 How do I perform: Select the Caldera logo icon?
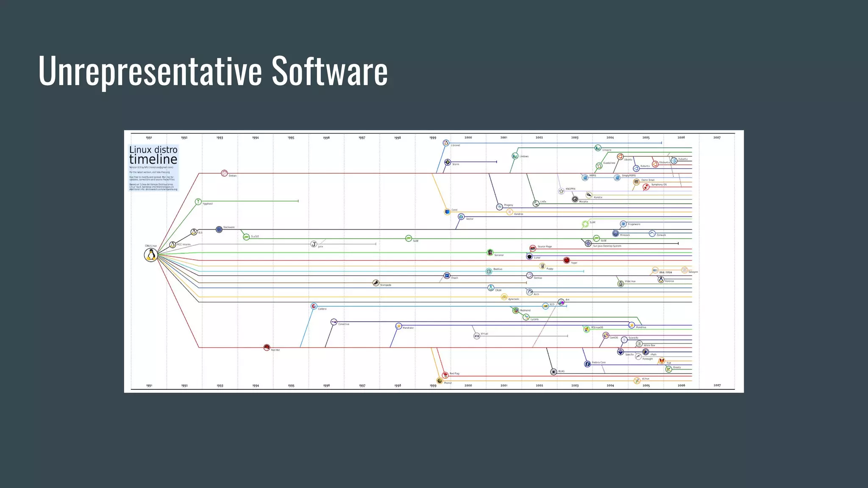[314, 306]
